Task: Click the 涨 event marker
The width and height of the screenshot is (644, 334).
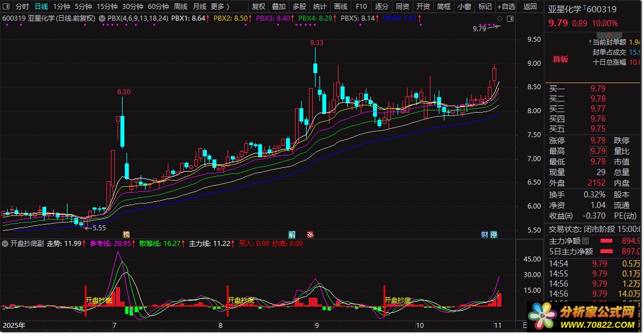Action: click(x=310, y=235)
